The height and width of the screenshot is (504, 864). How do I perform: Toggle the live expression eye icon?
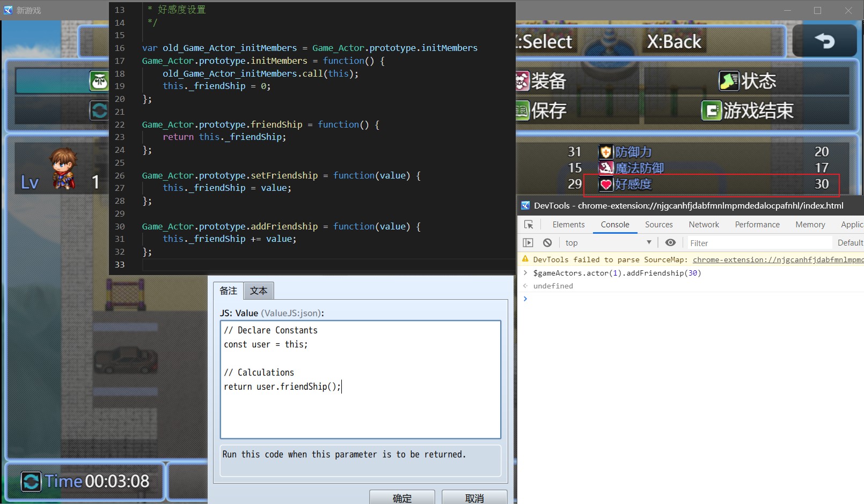click(670, 243)
